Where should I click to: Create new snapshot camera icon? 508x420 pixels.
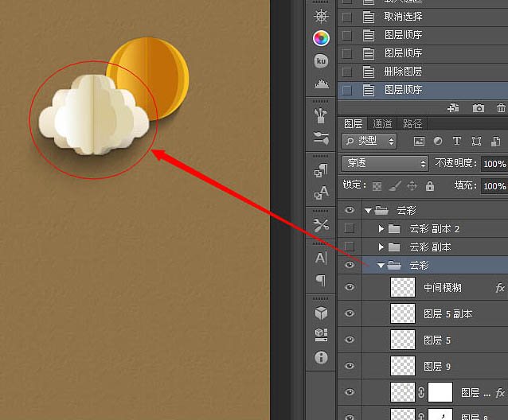click(479, 107)
